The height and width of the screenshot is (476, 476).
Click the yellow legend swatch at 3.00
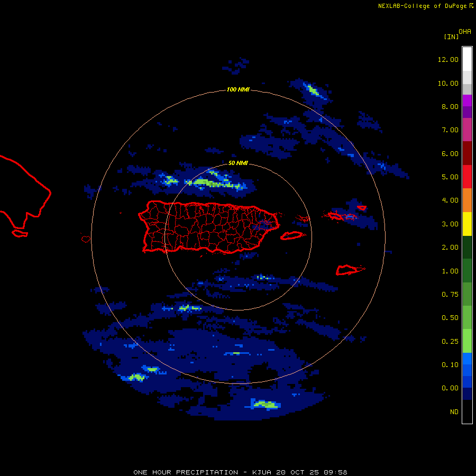tap(467, 224)
